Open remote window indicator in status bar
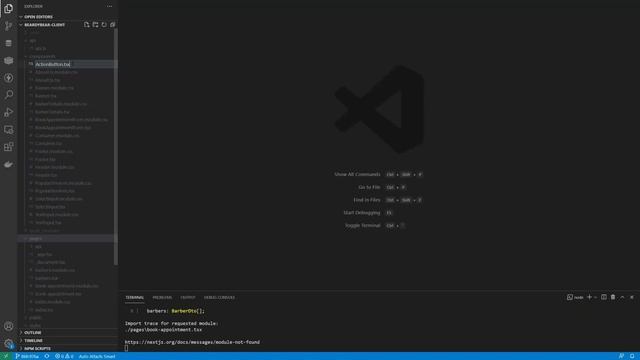Image resolution: width=640 pixels, height=360 pixels. click(x=6, y=356)
